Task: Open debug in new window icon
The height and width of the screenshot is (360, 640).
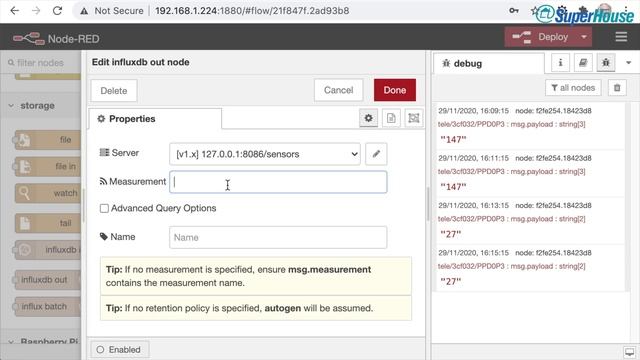Action: click(629, 352)
